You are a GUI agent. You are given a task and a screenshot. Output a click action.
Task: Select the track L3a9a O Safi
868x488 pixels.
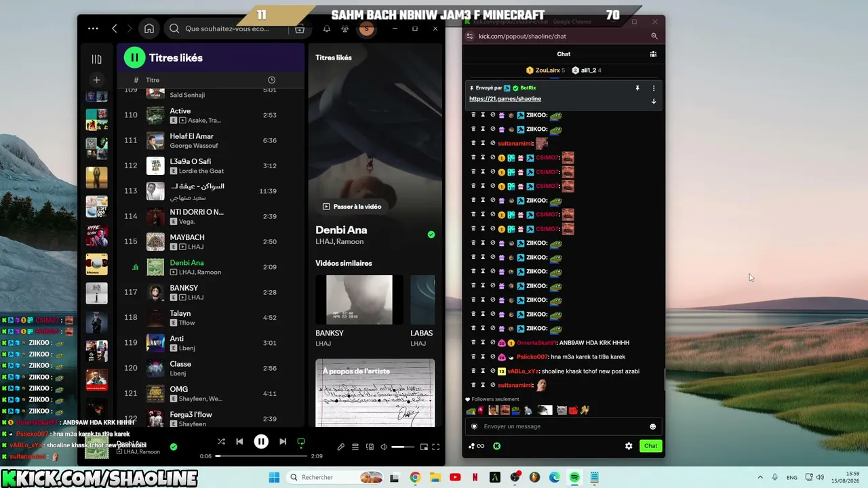tap(212, 165)
